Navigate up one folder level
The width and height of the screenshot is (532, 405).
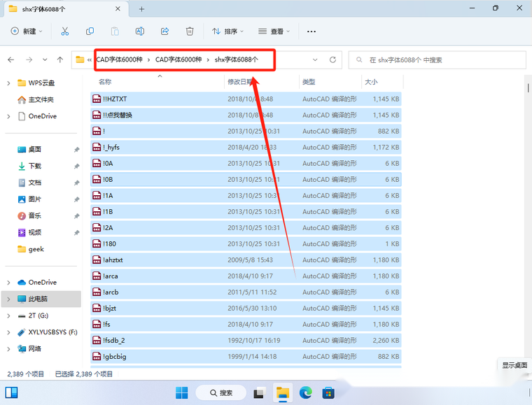(60, 60)
